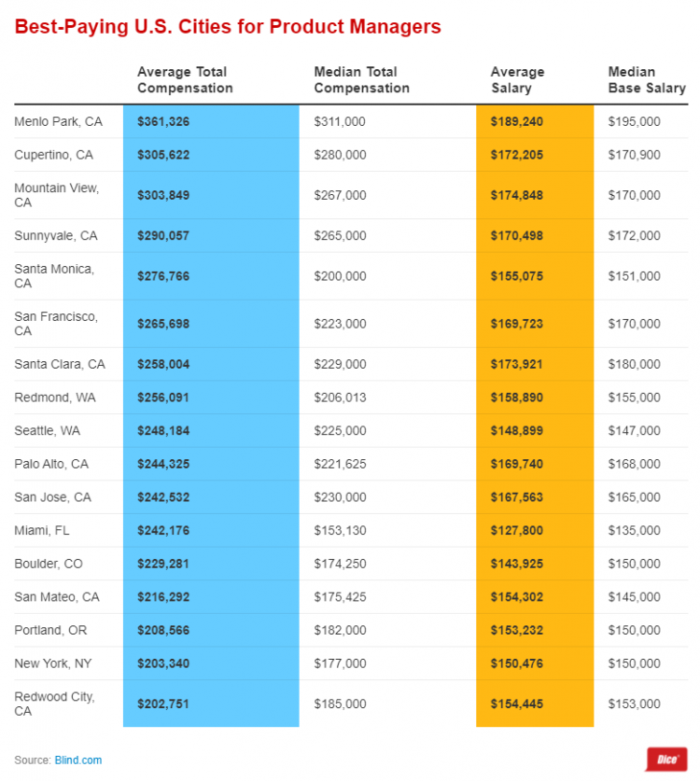
Task: Select the $189,240 average salary cell
Action: coord(517,121)
